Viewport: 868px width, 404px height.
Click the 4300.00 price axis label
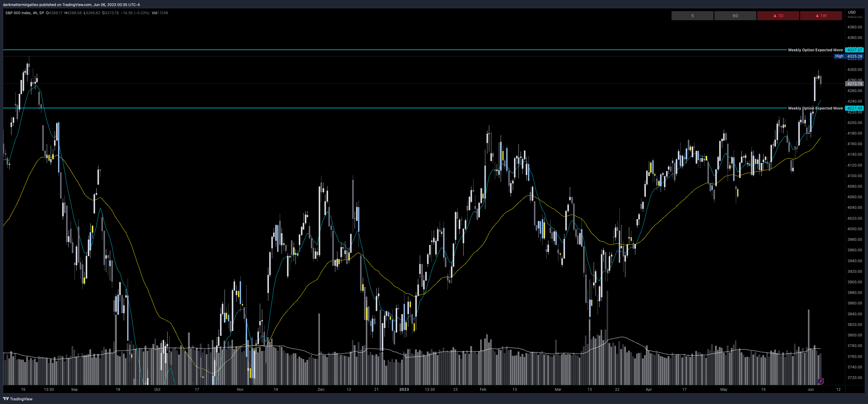[855, 69]
